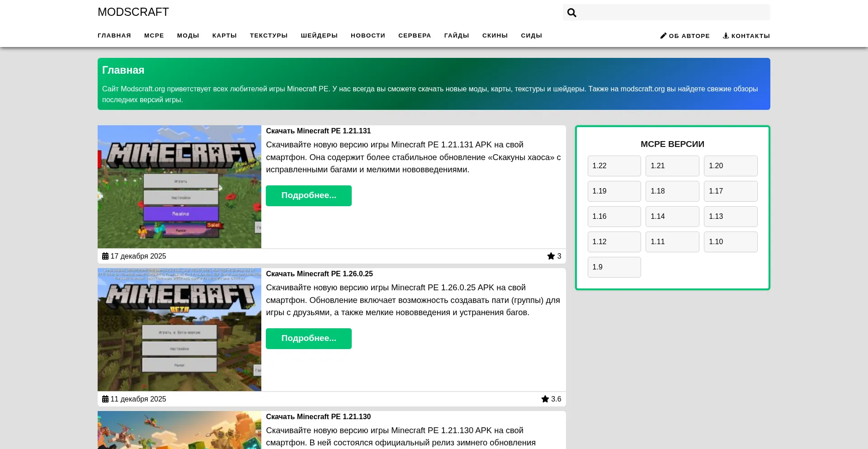
Task: Click the pencil icon next to ОБ АВТОРЕ
Action: (x=663, y=35)
